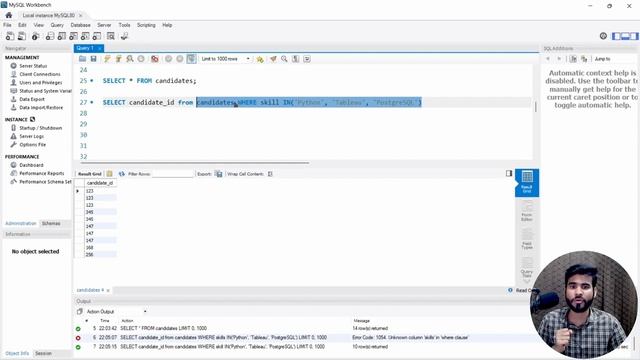Viewport: 640px width, 360px height.
Task: Toggle Wrap Cell Content
Action: 270,174
